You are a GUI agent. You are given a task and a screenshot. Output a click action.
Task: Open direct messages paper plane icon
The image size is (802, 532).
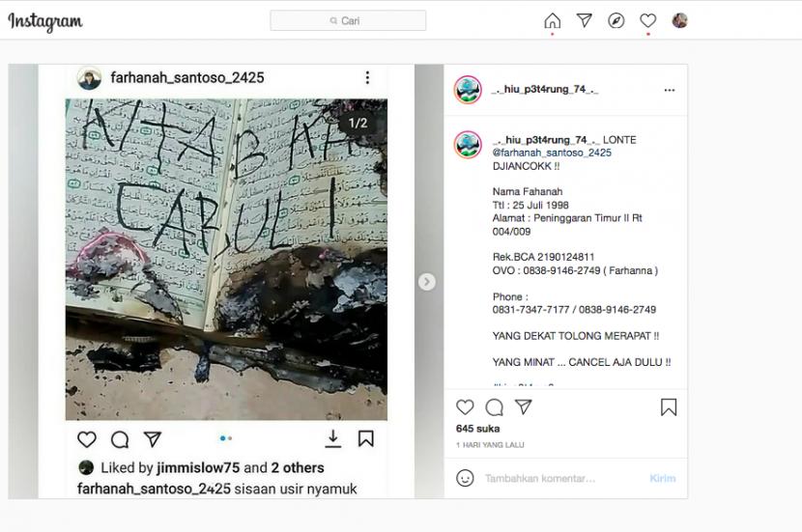pyautogui.click(x=585, y=20)
